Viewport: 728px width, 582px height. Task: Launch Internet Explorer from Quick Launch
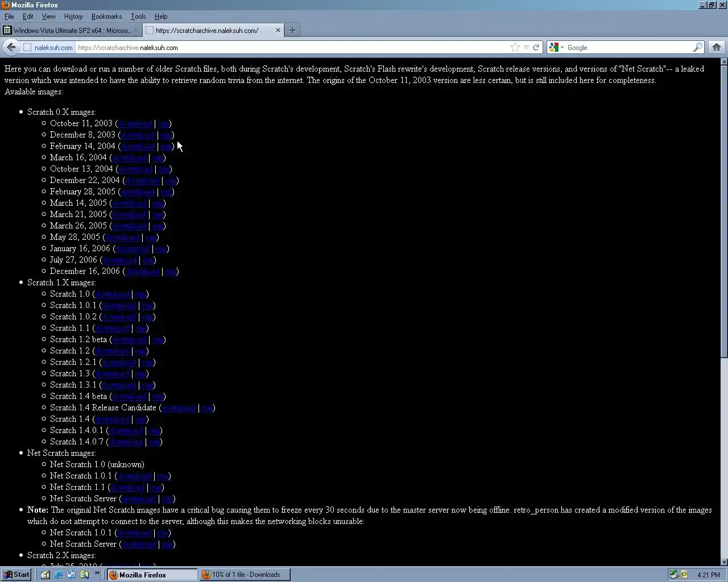(59, 575)
